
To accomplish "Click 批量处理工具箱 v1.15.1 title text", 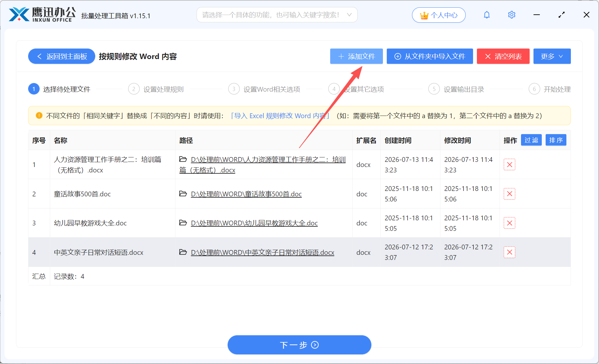I will [x=116, y=16].
